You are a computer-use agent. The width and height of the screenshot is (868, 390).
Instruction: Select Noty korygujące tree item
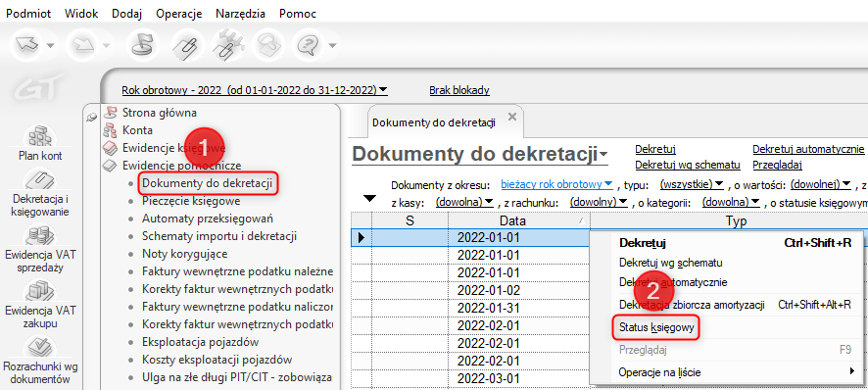point(184,254)
